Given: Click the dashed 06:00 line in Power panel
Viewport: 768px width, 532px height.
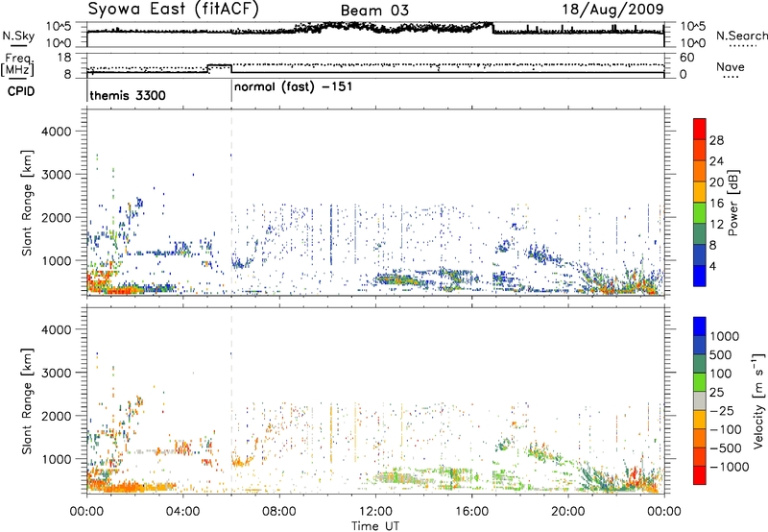Looking at the screenshot, I should click(x=231, y=203).
